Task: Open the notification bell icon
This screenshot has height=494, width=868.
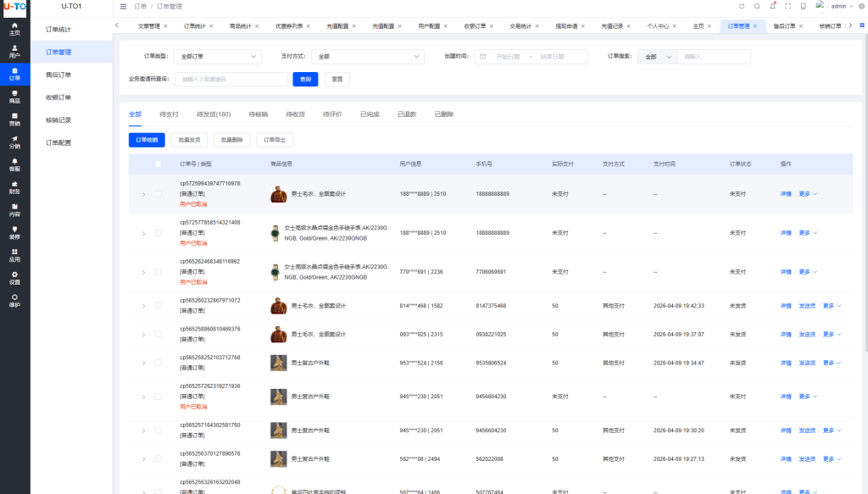Action: pyautogui.click(x=772, y=7)
